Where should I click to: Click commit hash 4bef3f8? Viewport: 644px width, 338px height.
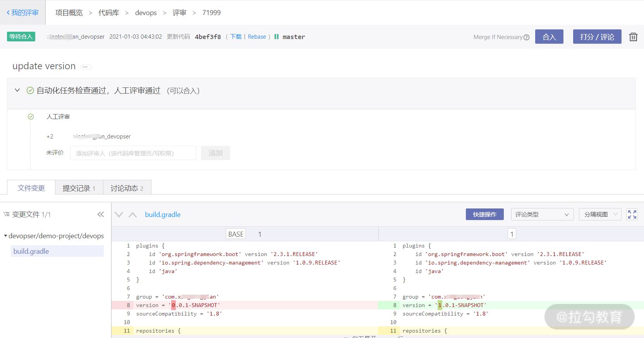pos(208,37)
